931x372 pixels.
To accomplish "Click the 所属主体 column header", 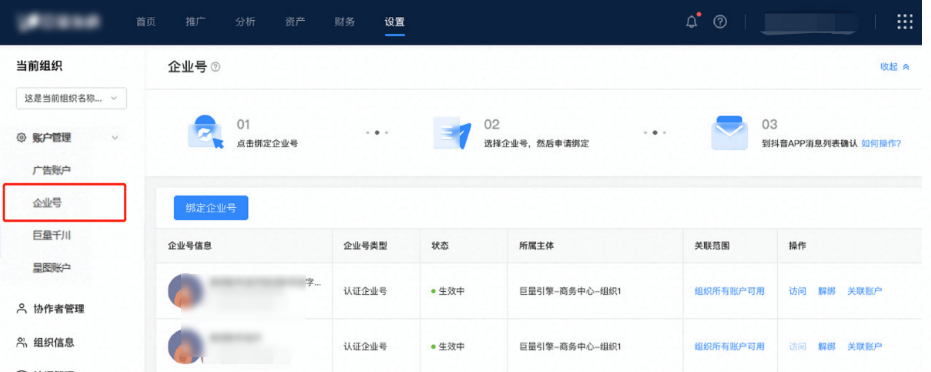I will [x=537, y=246].
